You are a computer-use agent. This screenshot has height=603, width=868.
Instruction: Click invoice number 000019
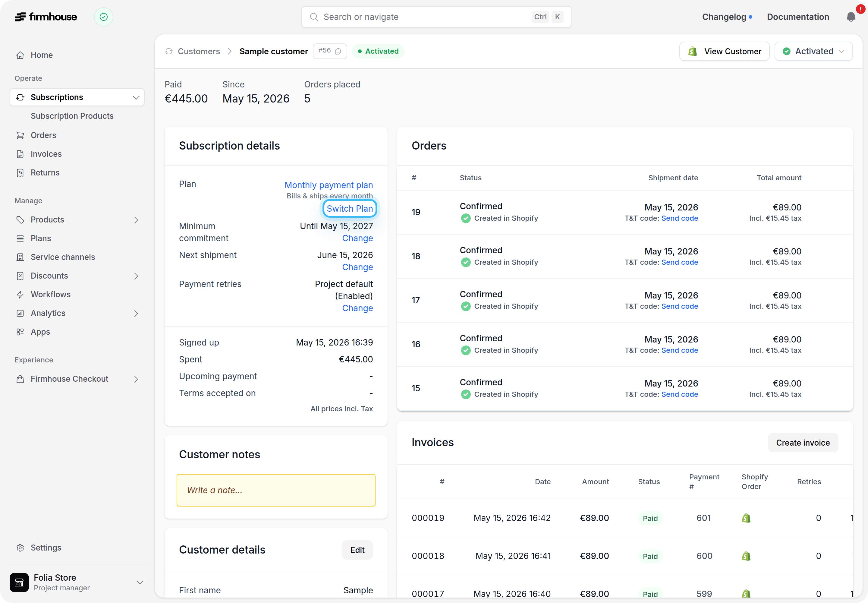tap(428, 518)
